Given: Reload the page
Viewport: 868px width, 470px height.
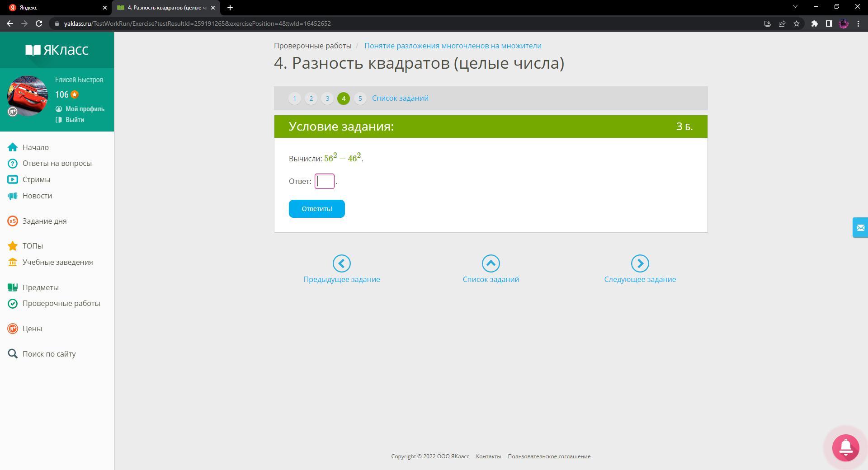Looking at the screenshot, I should coord(39,23).
